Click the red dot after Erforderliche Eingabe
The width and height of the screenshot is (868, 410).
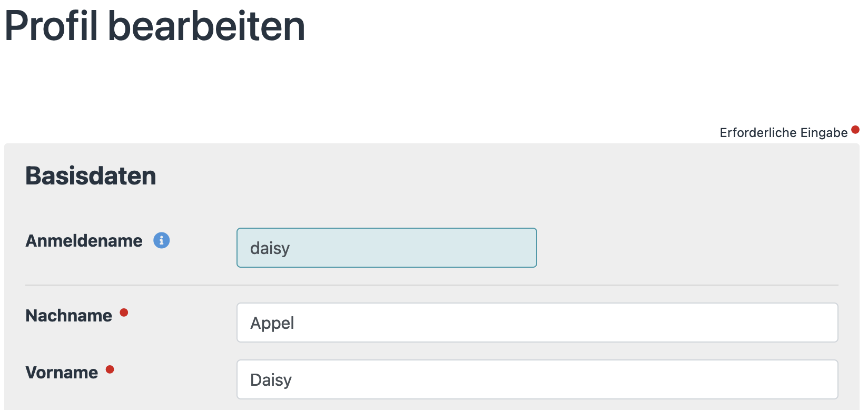855,130
